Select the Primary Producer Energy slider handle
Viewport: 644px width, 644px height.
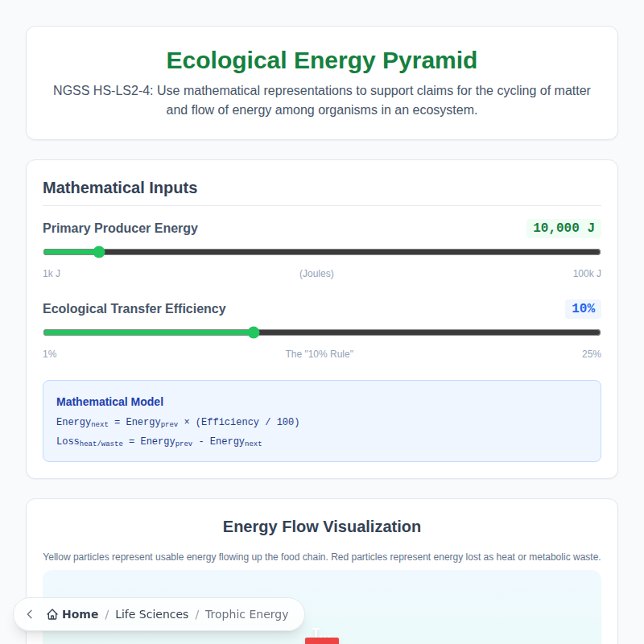click(x=98, y=252)
